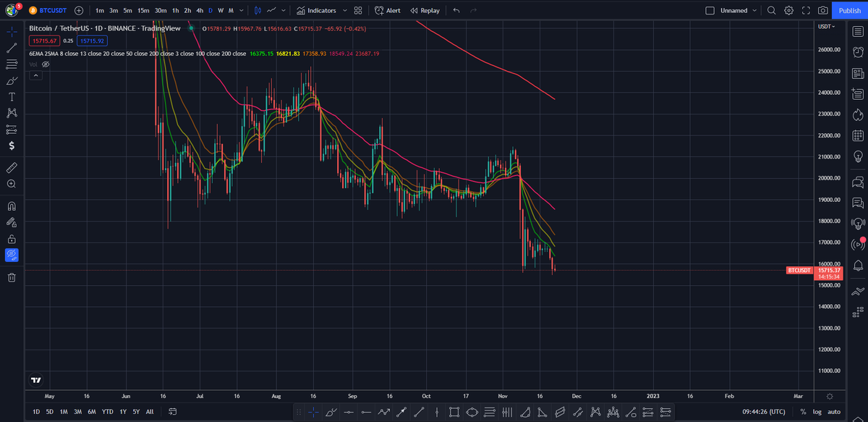Toggle lock all drawing tools
This screenshot has width=868, height=422.
click(x=12, y=238)
